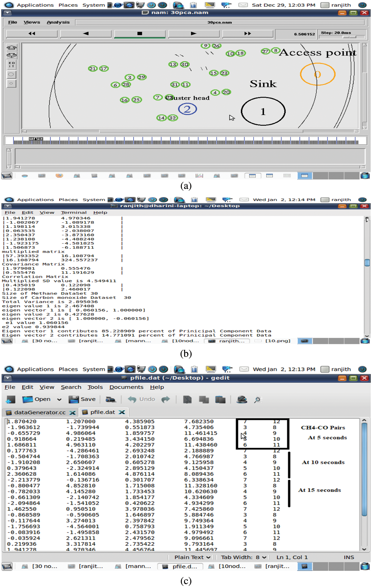Click the zoom-in arrow icon in nam sidebar

(x=11, y=48)
